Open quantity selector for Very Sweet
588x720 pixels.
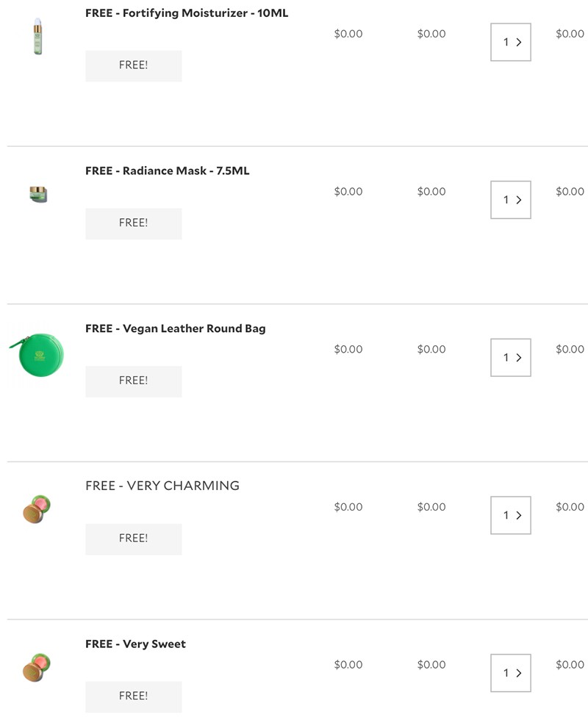(511, 673)
